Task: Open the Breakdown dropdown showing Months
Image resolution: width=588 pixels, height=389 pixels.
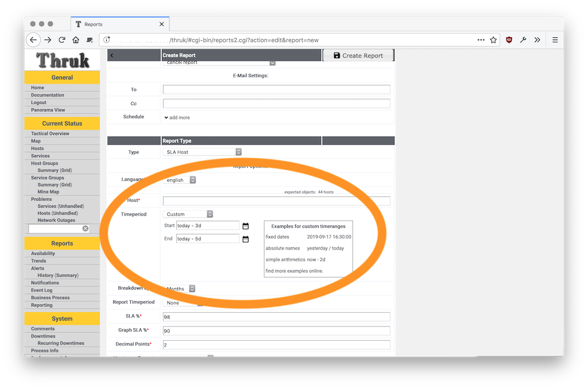Action: coord(179,289)
